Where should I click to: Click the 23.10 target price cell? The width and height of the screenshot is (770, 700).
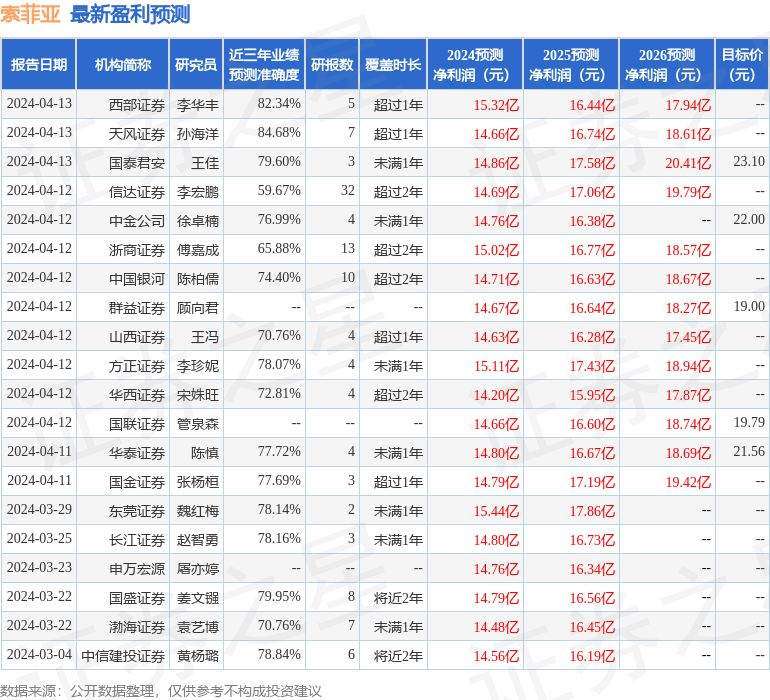[x=748, y=162]
